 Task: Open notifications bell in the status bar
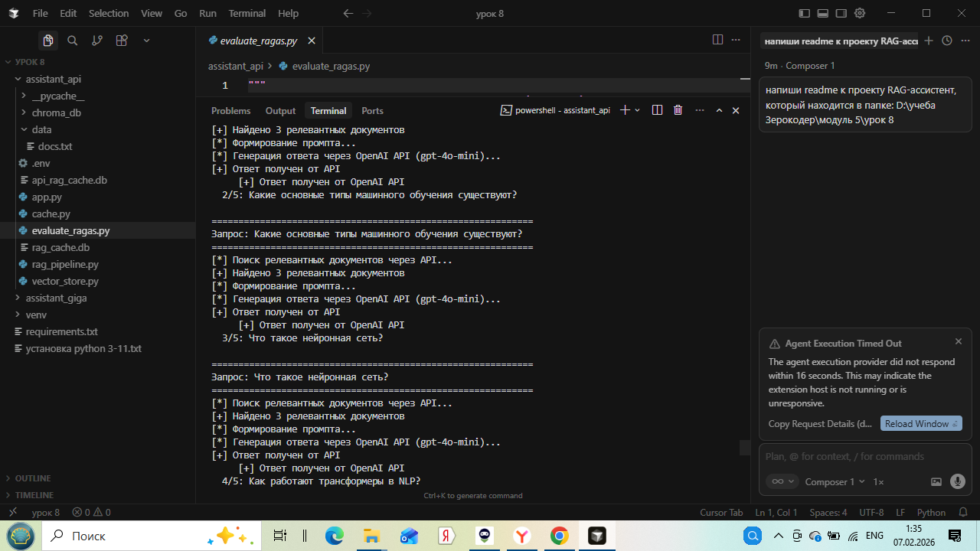[965, 513]
